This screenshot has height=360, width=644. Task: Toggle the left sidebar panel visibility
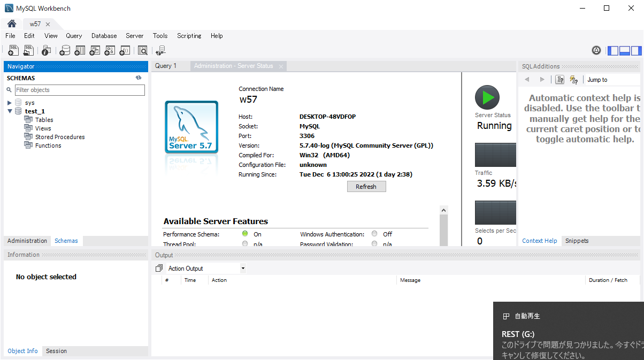(x=613, y=51)
